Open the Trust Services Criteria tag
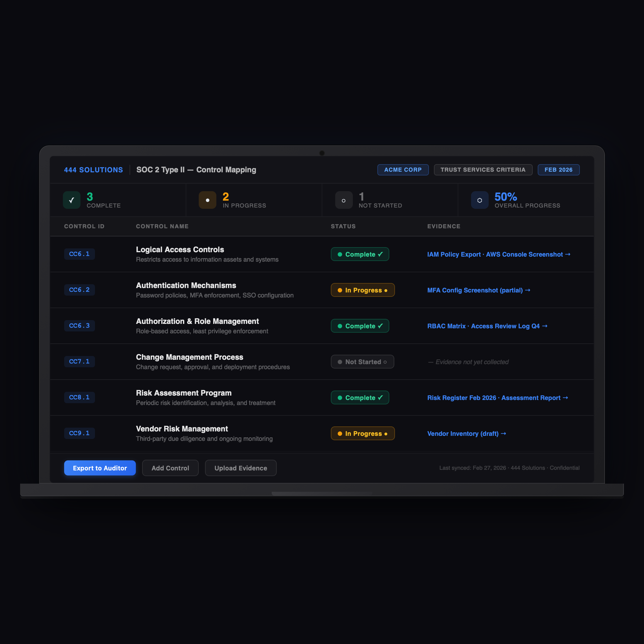 click(483, 170)
